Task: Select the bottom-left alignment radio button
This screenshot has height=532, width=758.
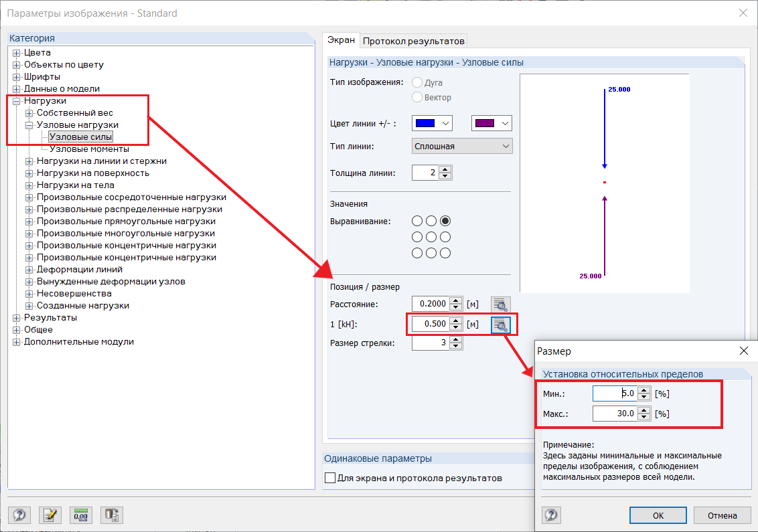Action: click(417, 253)
